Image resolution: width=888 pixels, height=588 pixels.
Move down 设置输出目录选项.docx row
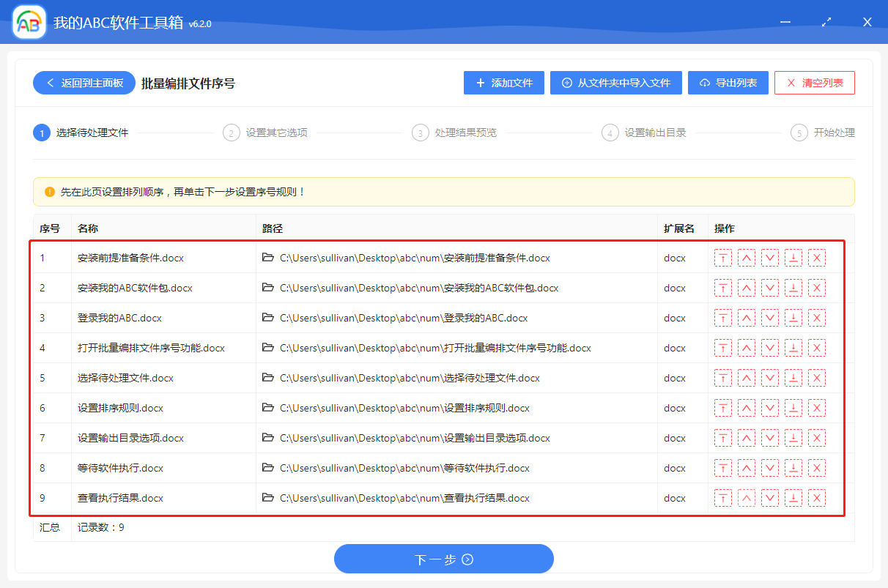(x=770, y=438)
